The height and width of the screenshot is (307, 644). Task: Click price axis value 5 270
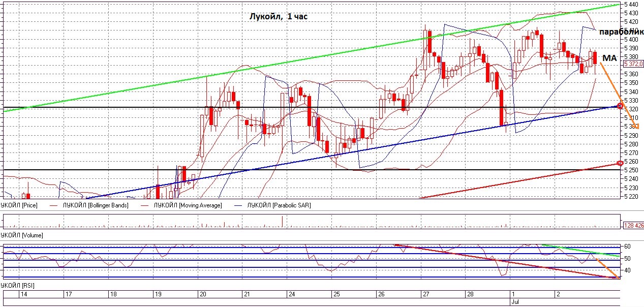pyautogui.click(x=631, y=152)
